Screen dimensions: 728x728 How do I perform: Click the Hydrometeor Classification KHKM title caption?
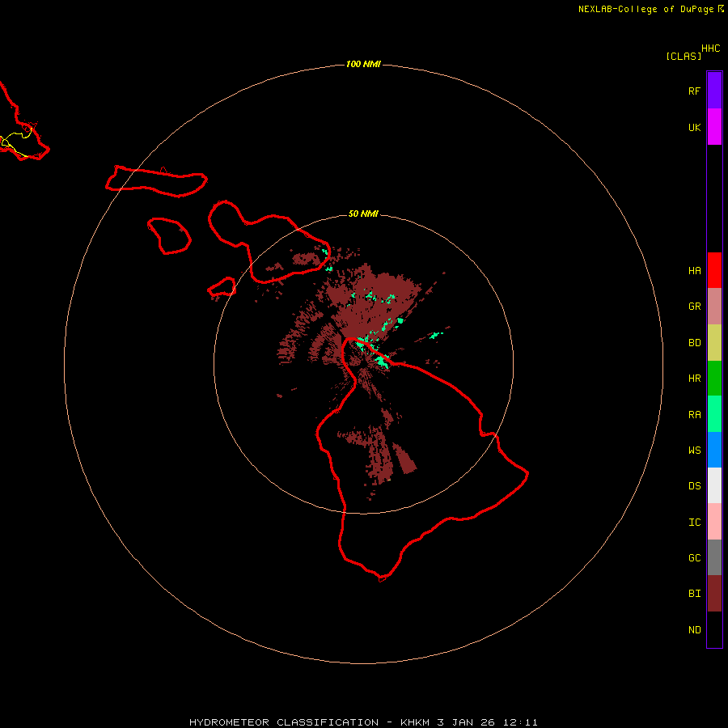[x=363, y=722]
